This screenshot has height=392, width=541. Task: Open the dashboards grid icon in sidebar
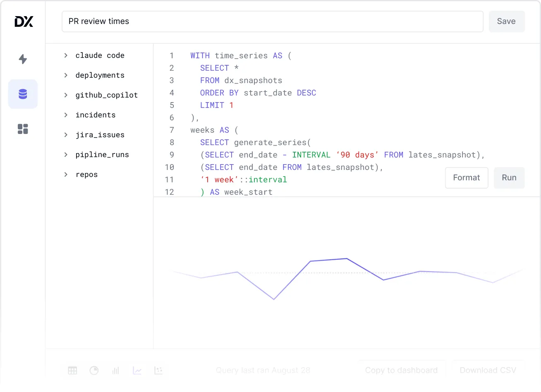(x=23, y=129)
